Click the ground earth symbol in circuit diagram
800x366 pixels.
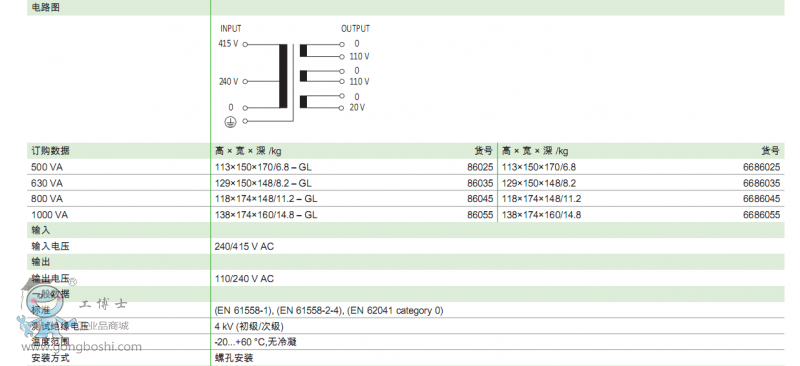coord(230,121)
